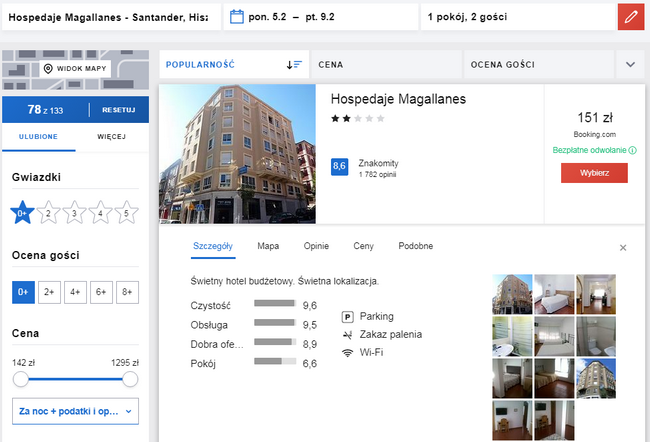Sort results by Popularność

pos(234,64)
